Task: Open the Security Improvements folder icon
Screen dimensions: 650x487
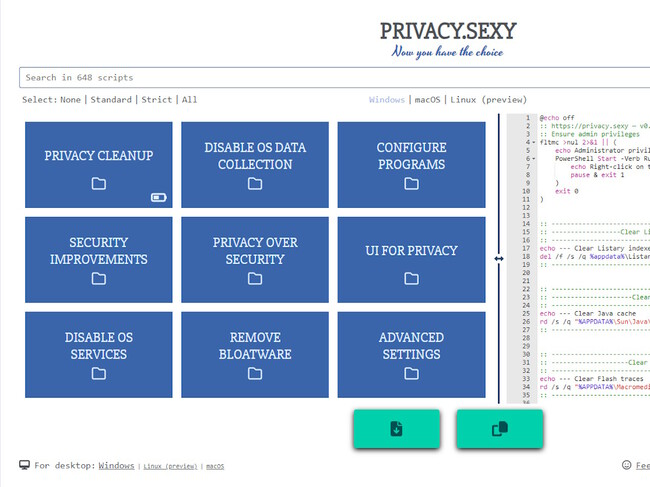Action: coord(99,279)
